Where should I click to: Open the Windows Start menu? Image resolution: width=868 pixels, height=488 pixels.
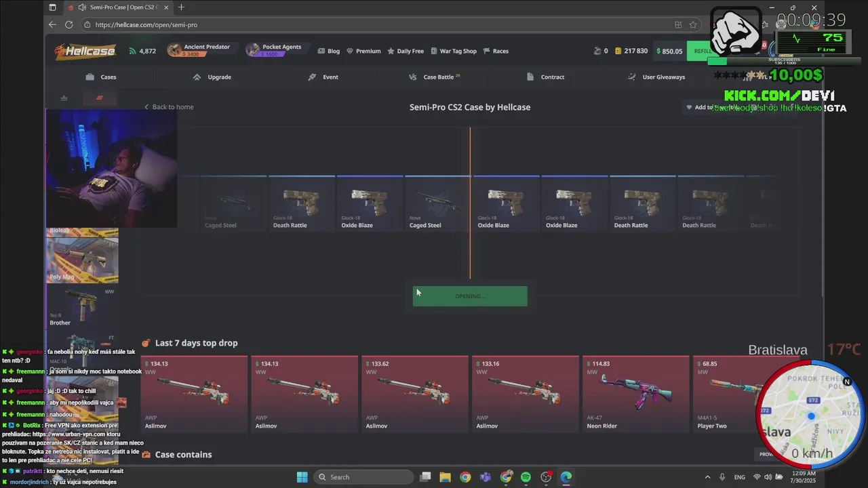click(x=302, y=477)
